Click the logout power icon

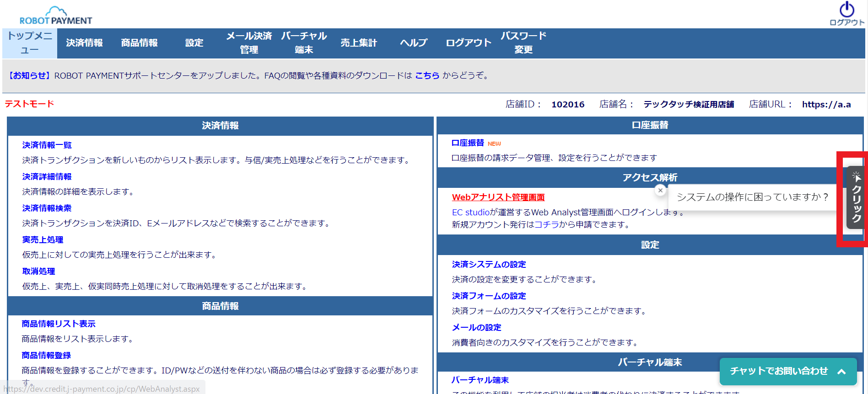coord(846,10)
